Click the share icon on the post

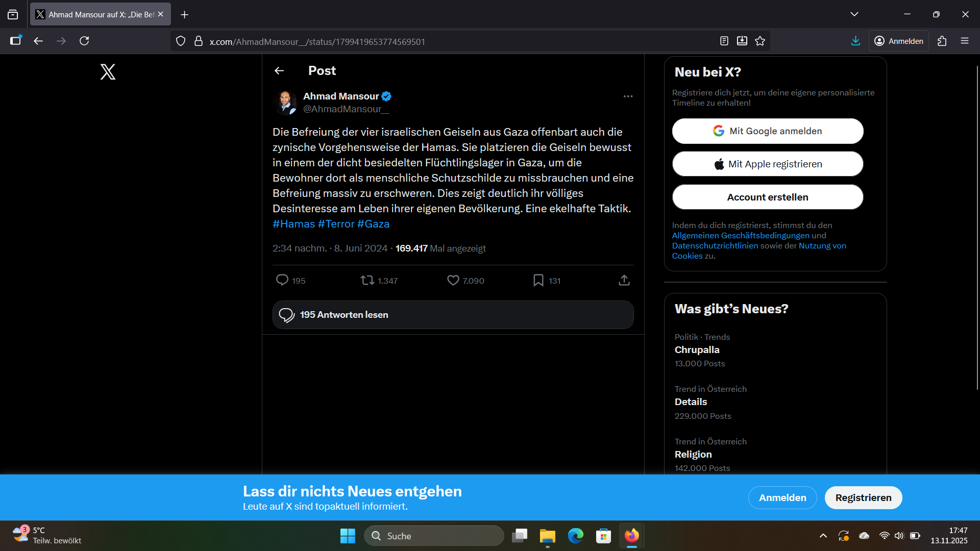[624, 280]
